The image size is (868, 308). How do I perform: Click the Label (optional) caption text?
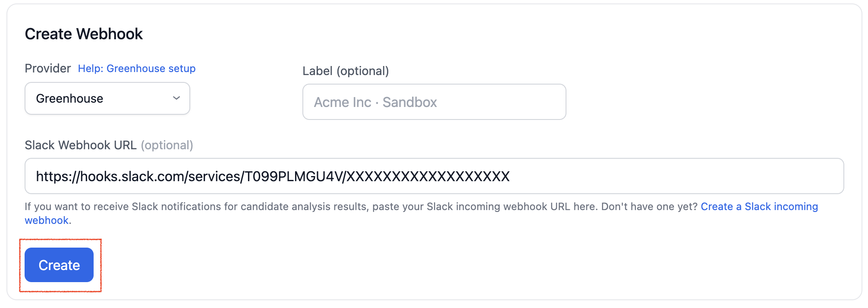click(346, 71)
